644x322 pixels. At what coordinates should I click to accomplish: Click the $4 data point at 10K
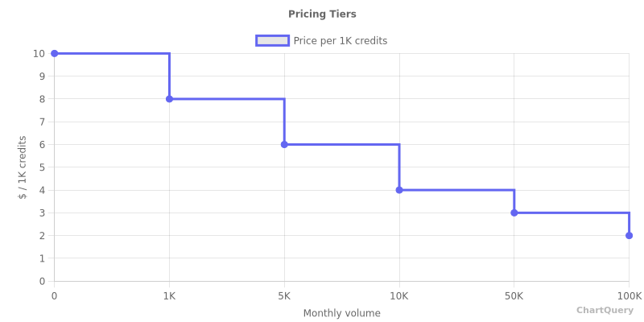coord(399,190)
